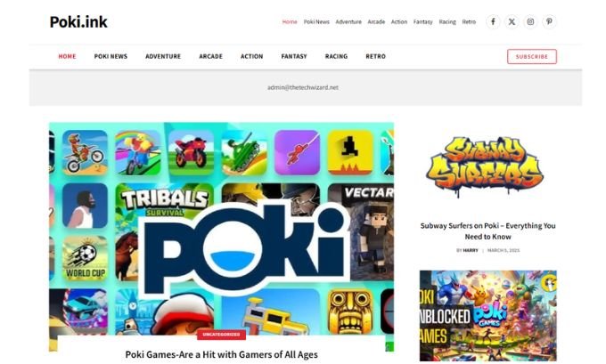The height and width of the screenshot is (364, 606).
Task: Go to RACING in the main navigation bar
Action: (336, 56)
